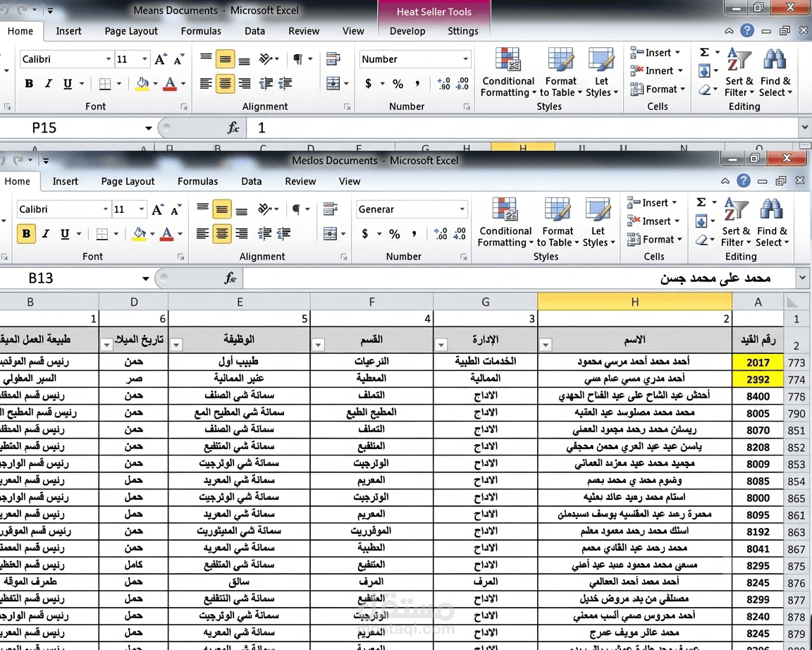Click Find & Select binoculars in front window
This screenshot has height=650, width=812.
tap(771, 209)
